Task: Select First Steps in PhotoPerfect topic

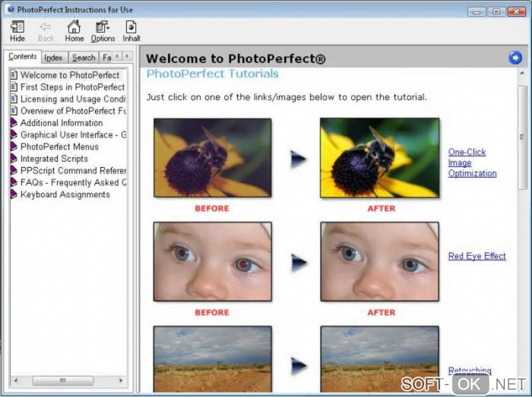Action: coord(72,87)
